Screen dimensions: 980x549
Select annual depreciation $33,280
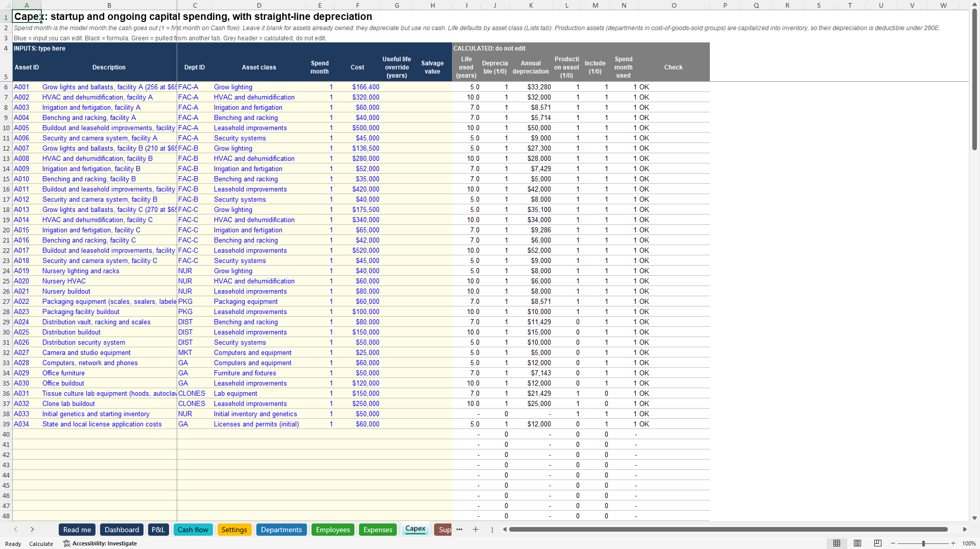tap(531, 87)
